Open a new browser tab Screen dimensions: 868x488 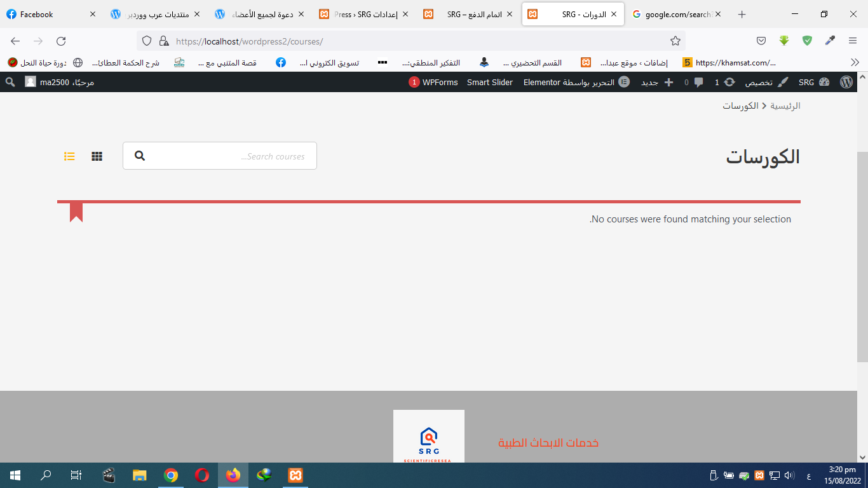[x=742, y=14]
